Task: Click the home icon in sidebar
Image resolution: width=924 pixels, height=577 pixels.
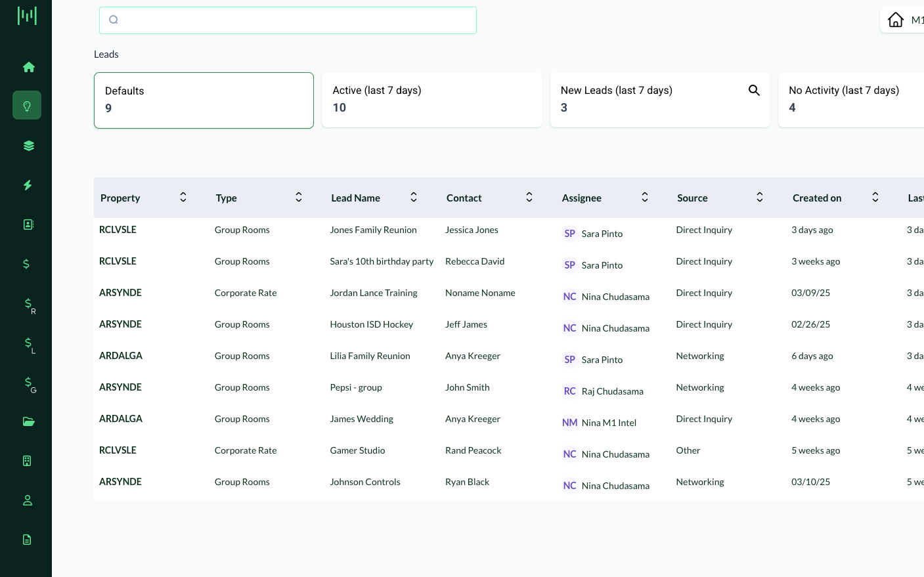Action: (x=28, y=67)
